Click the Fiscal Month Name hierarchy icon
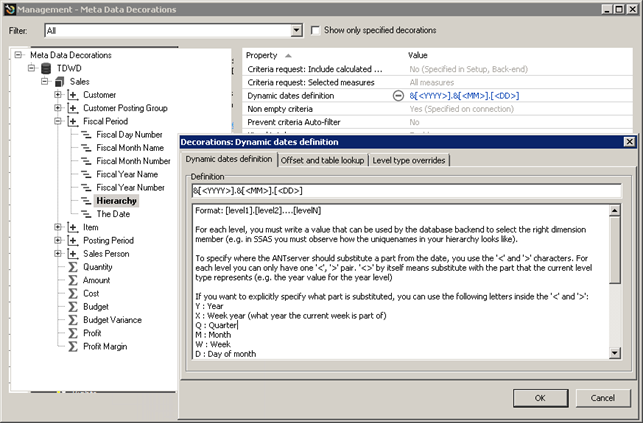The image size is (643, 423). 86,148
